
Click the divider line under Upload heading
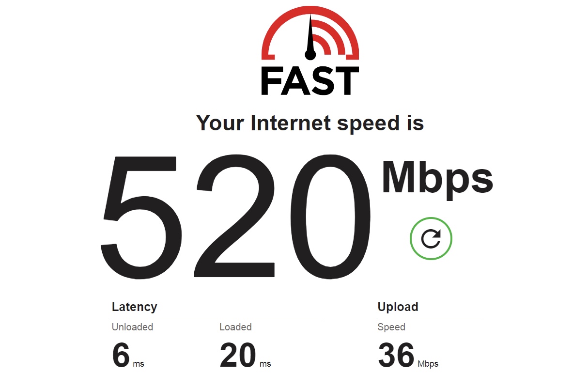point(430,318)
